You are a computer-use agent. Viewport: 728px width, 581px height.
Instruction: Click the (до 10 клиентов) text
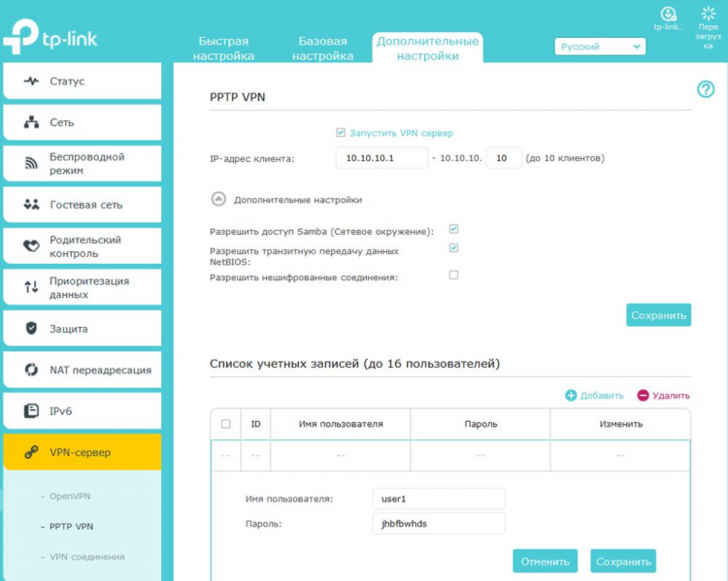tap(565, 158)
